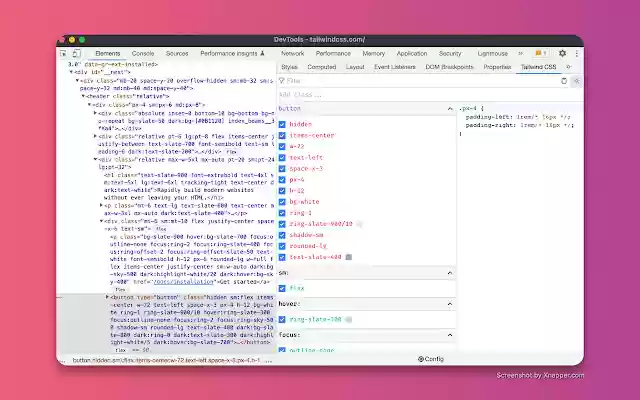Open the Sources tab
The height and width of the screenshot is (400, 640).
[177, 53]
